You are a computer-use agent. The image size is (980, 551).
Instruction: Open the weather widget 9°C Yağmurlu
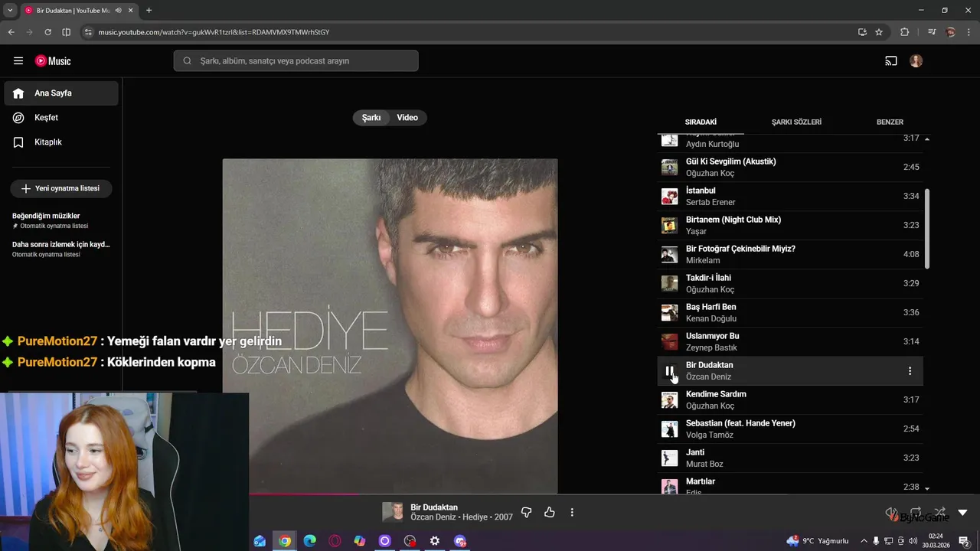[x=818, y=541]
